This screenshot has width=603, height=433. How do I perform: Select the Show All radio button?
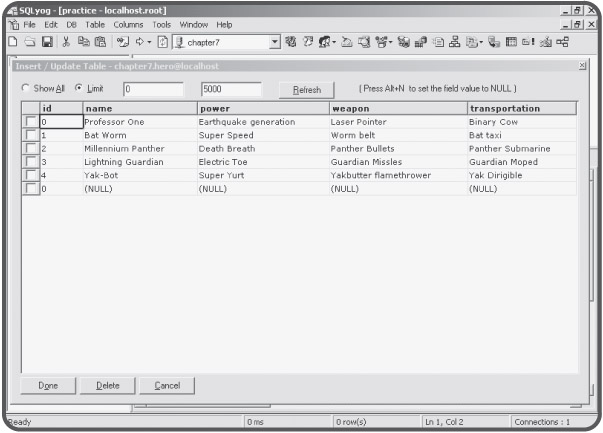(26, 89)
